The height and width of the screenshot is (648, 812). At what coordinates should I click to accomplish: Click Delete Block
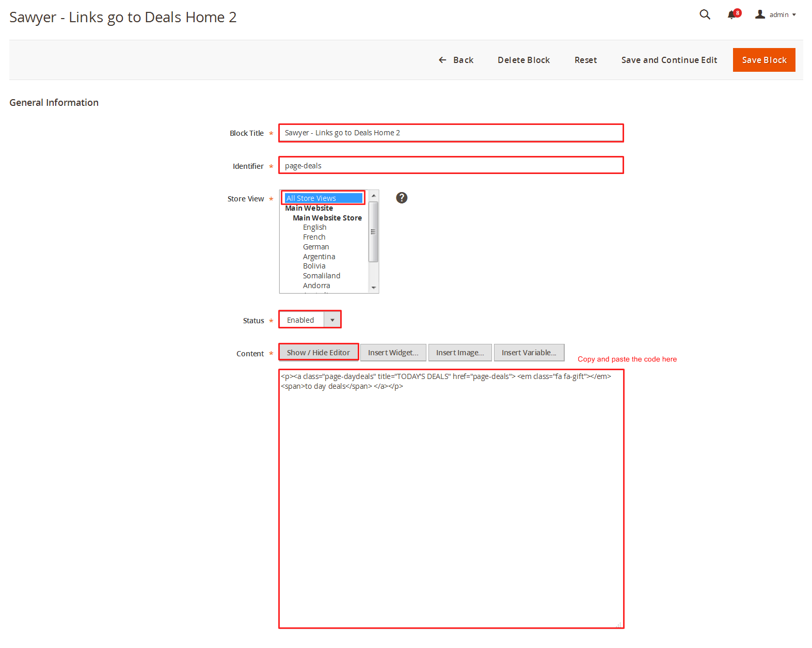pos(523,60)
